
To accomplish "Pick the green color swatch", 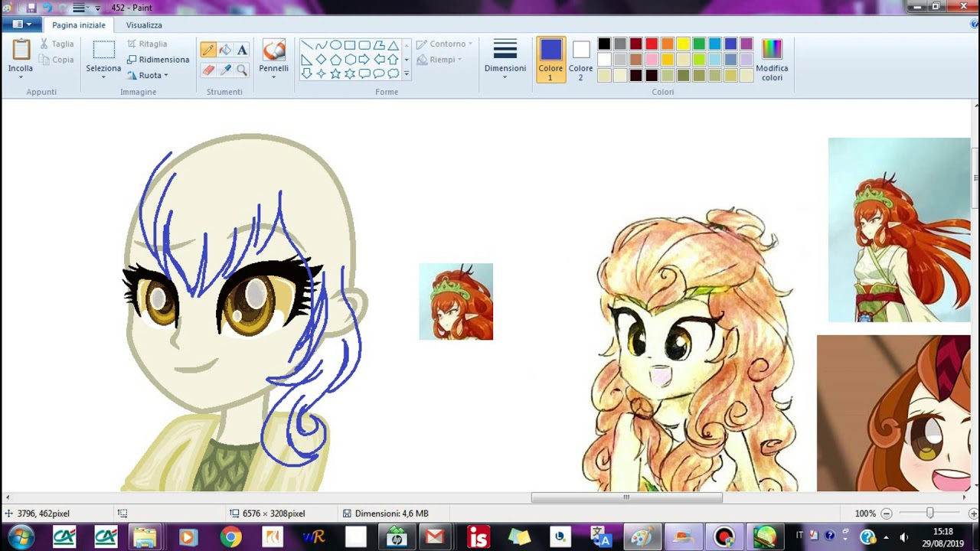I will coord(699,44).
